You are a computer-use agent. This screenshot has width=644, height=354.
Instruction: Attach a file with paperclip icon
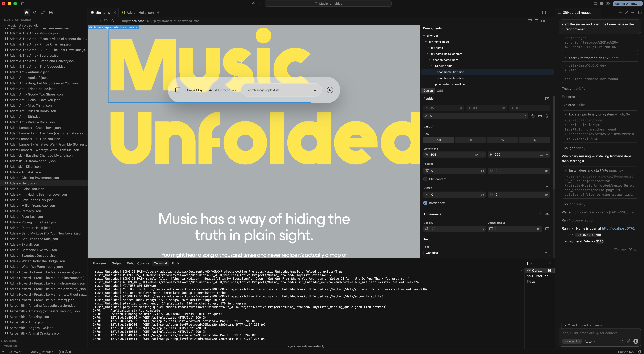tap(629, 341)
